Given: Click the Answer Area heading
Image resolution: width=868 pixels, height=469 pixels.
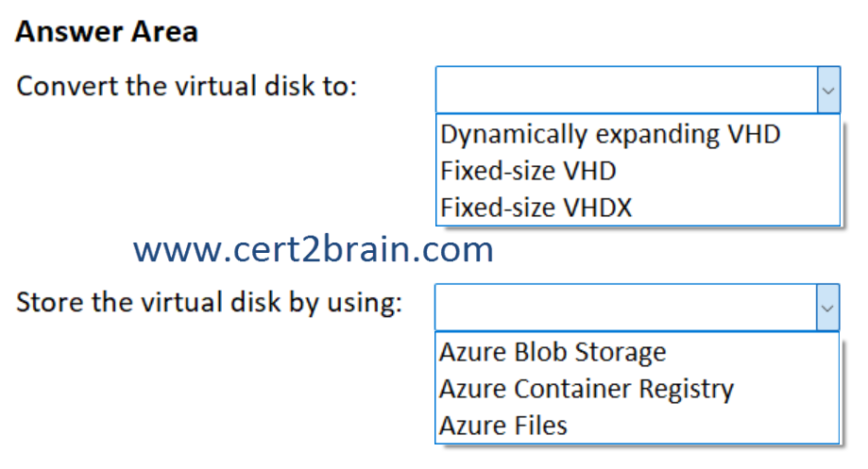Looking at the screenshot, I should click(x=107, y=32).
